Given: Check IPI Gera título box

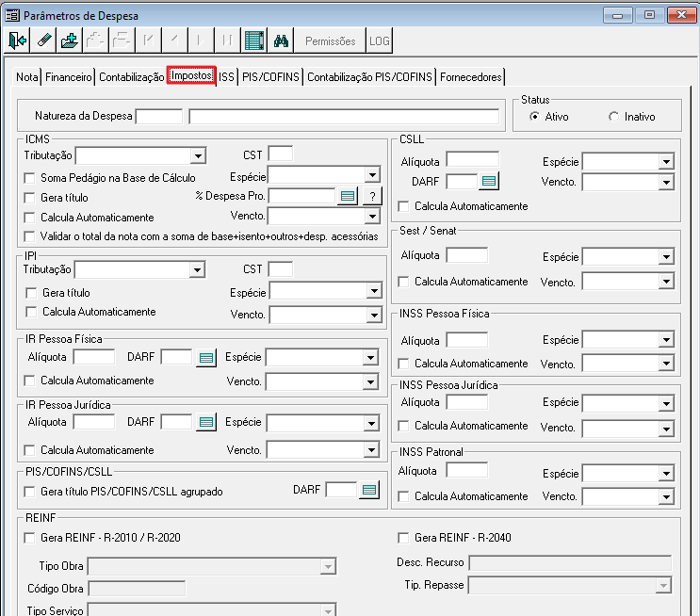Looking at the screenshot, I should [31, 293].
